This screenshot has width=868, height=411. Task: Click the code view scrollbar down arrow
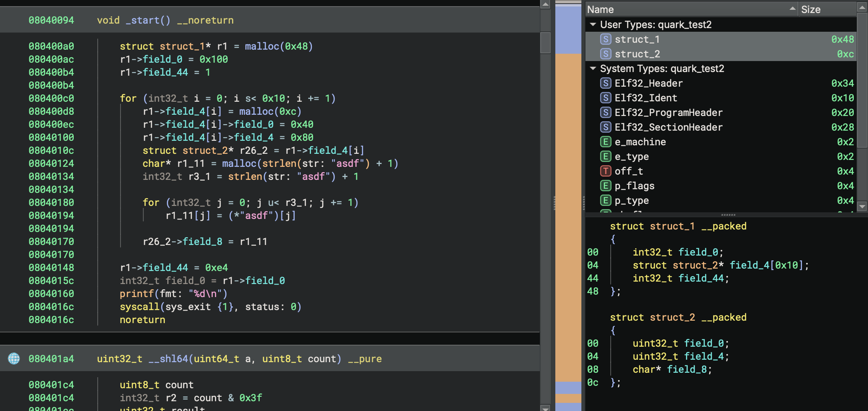pos(545,407)
